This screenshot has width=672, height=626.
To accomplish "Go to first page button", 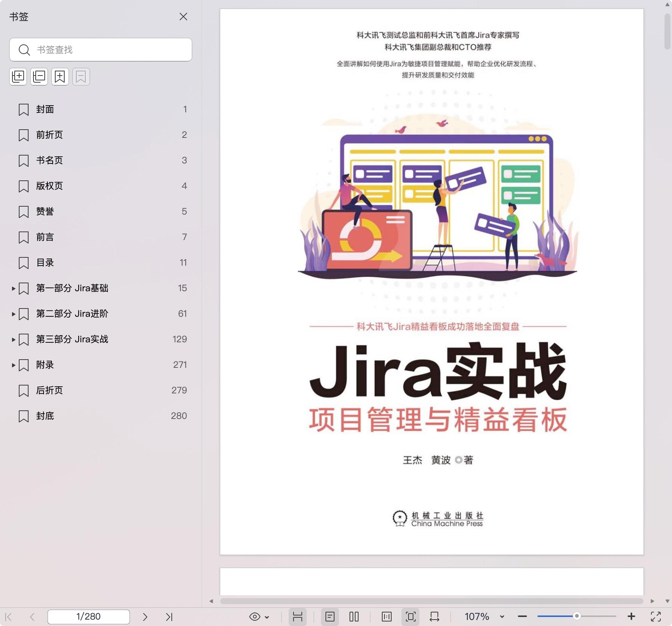I will coord(9,617).
